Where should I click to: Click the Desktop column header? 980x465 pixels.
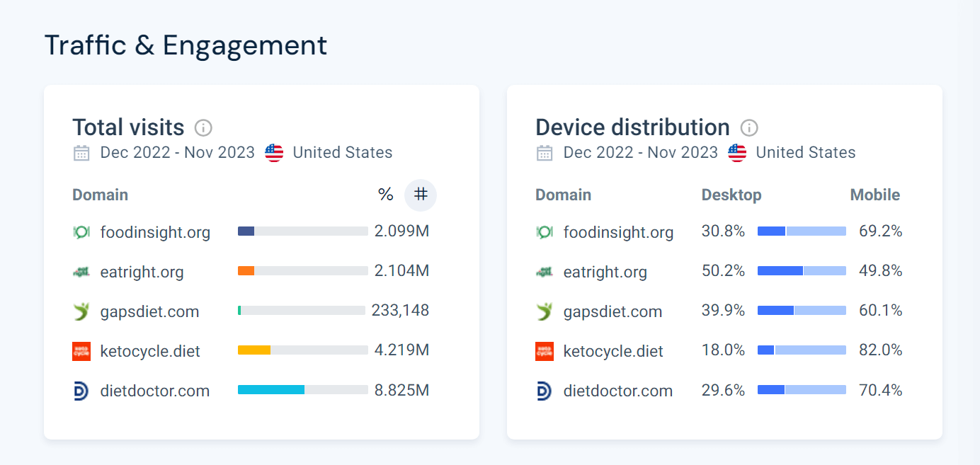pyautogui.click(x=731, y=195)
